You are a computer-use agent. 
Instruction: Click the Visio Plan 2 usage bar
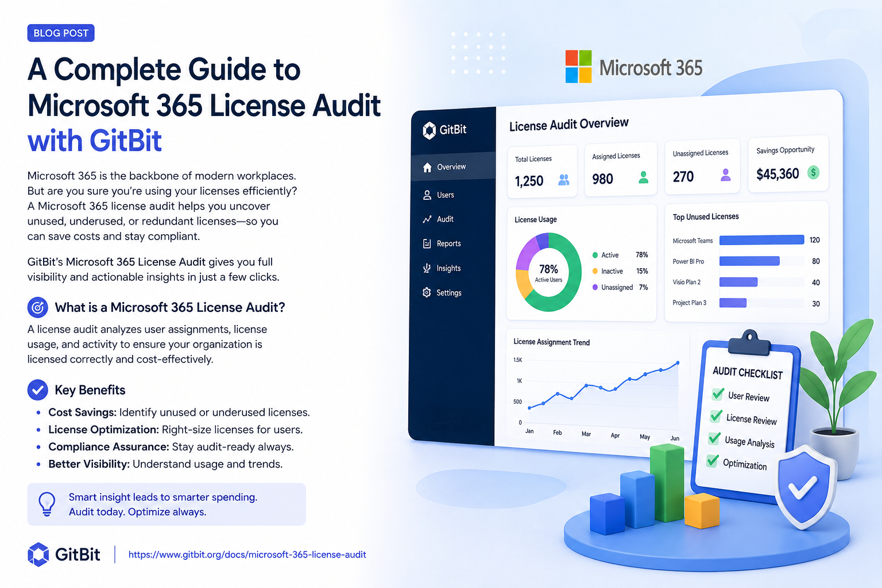tap(738, 282)
